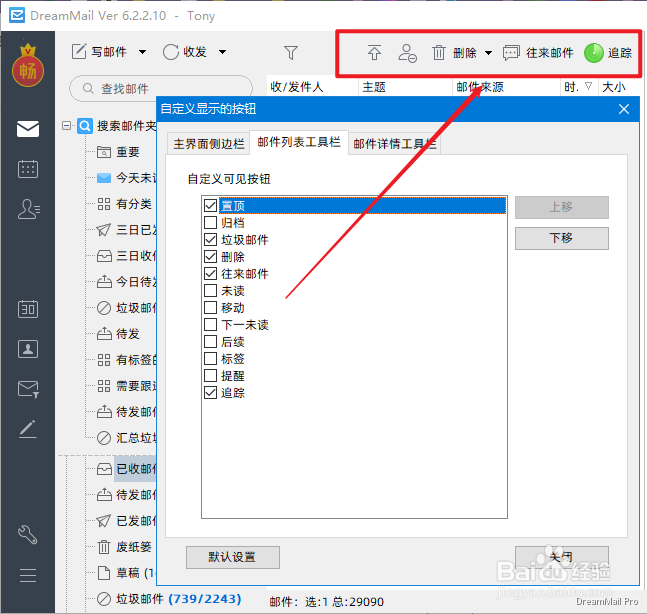Click the 下移 button
This screenshot has width=647, height=614.
pyautogui.click(x=562, y=238)
